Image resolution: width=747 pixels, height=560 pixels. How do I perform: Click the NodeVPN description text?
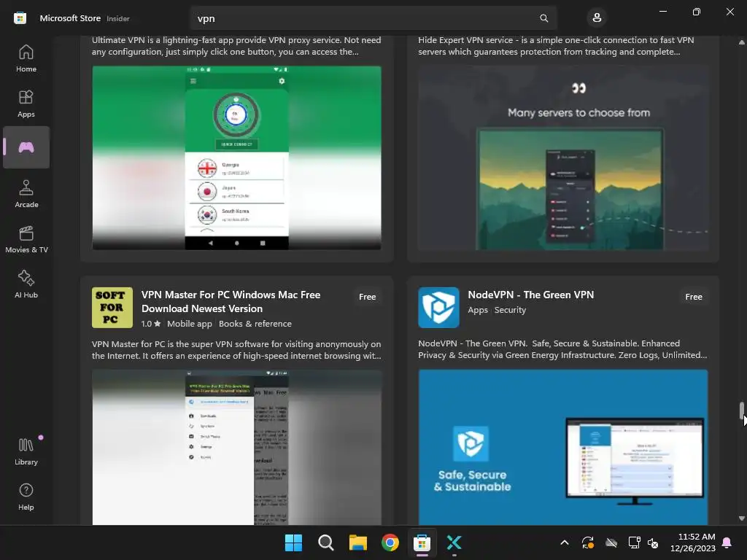(562, 349)
